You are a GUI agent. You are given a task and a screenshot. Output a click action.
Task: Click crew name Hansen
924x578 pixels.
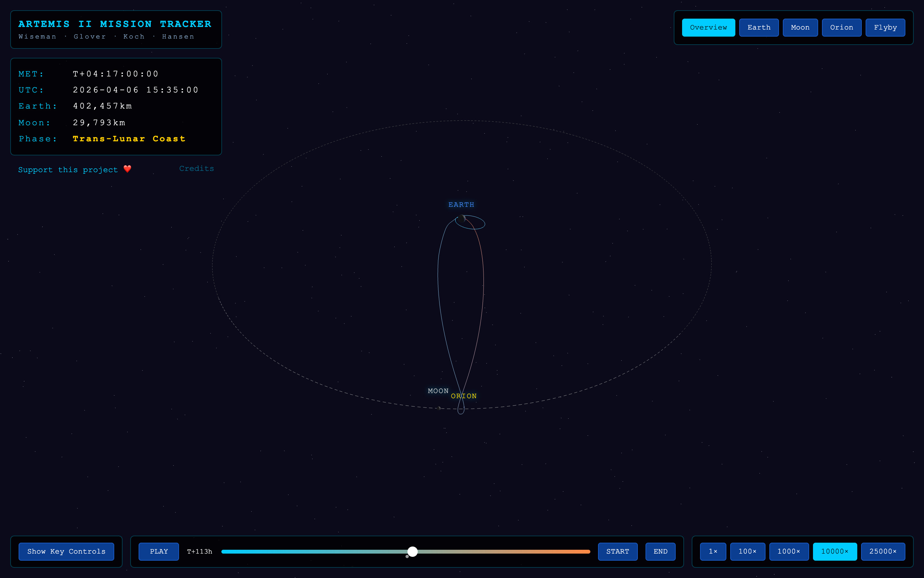[x=178, y=37]
